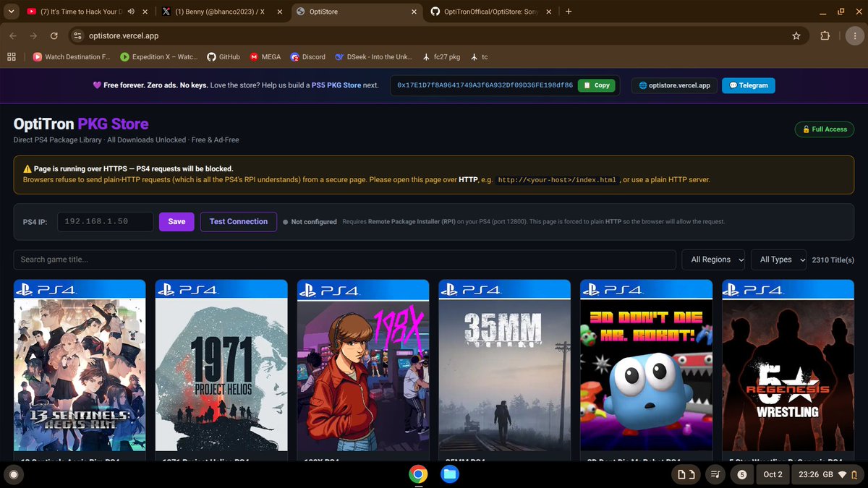Open the Expedition X bookmark
The width and height of the screenshot is (868, 488).
coord(158,56)
